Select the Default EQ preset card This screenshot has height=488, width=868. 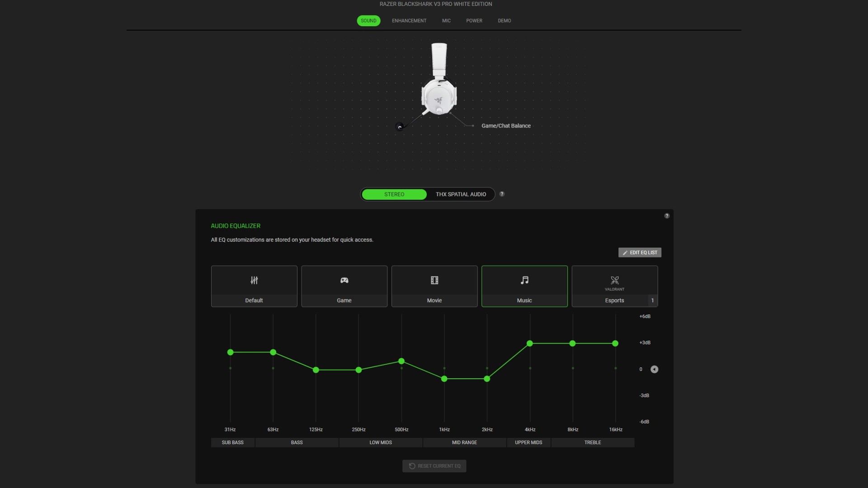(254, 286)
